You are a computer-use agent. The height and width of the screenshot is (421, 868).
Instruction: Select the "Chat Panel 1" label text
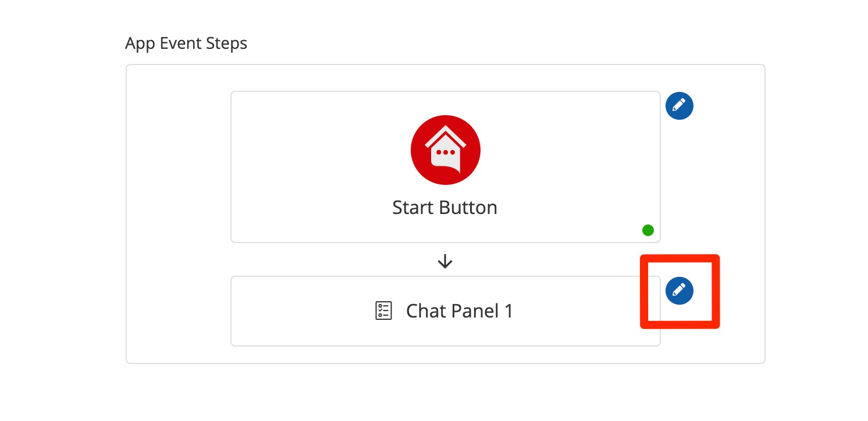pos(459,311)
